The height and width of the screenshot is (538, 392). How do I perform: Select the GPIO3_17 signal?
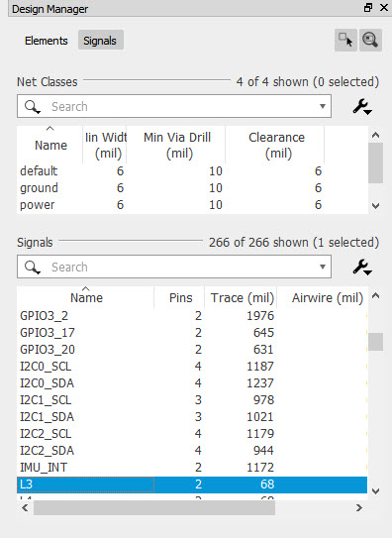(192, 333)
